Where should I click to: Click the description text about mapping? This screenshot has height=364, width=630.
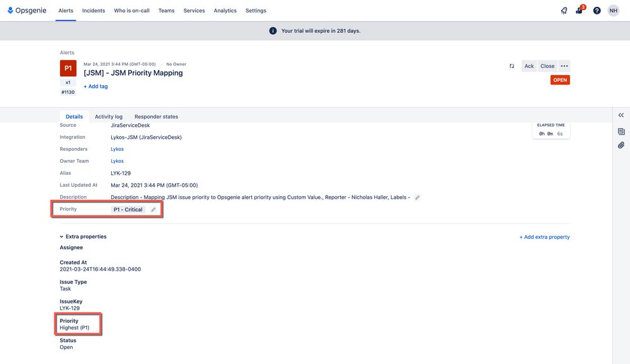pyautogui.click(x=260, y=197)
